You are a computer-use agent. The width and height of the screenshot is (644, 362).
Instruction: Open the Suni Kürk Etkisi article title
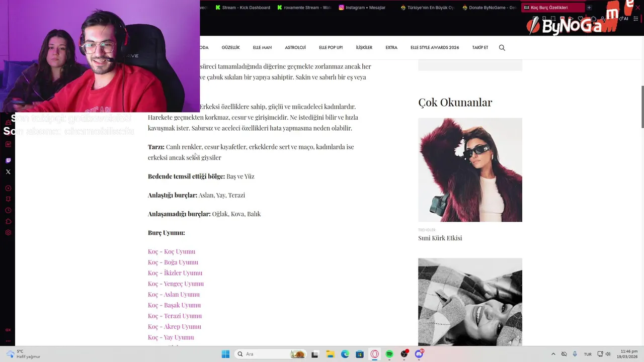[440, 238]
